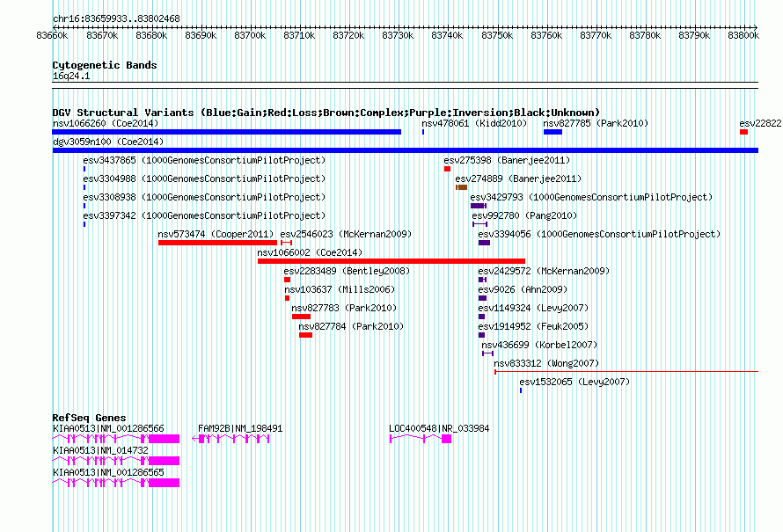Click the esv3429793 purple inversion marker
Image resolution: width=783 pixels, height=532 pixels.
pyautogui.click(x=479, y=206)
